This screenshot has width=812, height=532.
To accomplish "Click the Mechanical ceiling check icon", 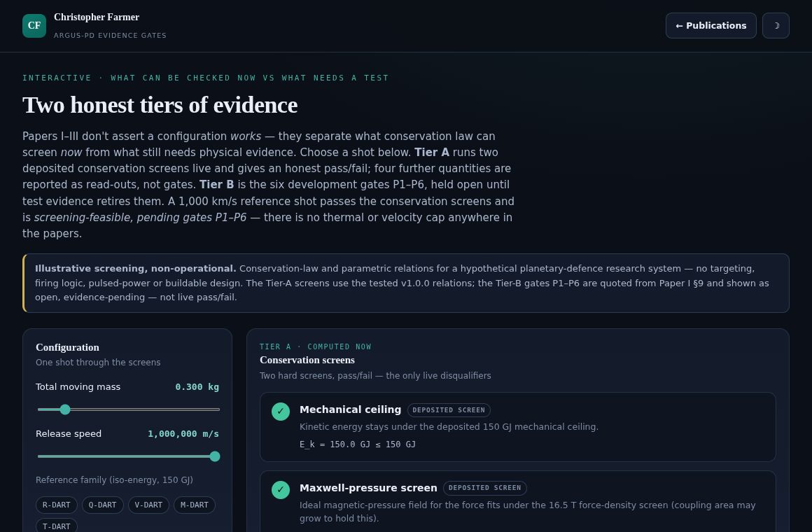I will click(281, 412).
